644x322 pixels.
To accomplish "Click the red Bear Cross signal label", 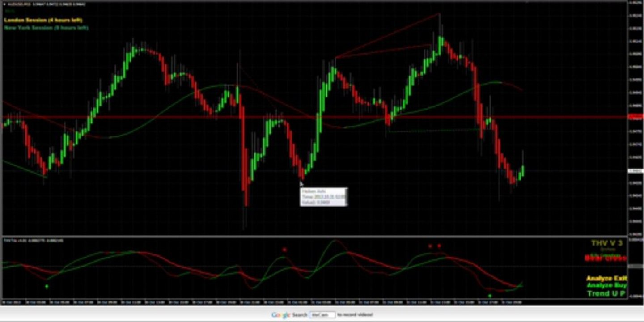I will pos(605,258).
